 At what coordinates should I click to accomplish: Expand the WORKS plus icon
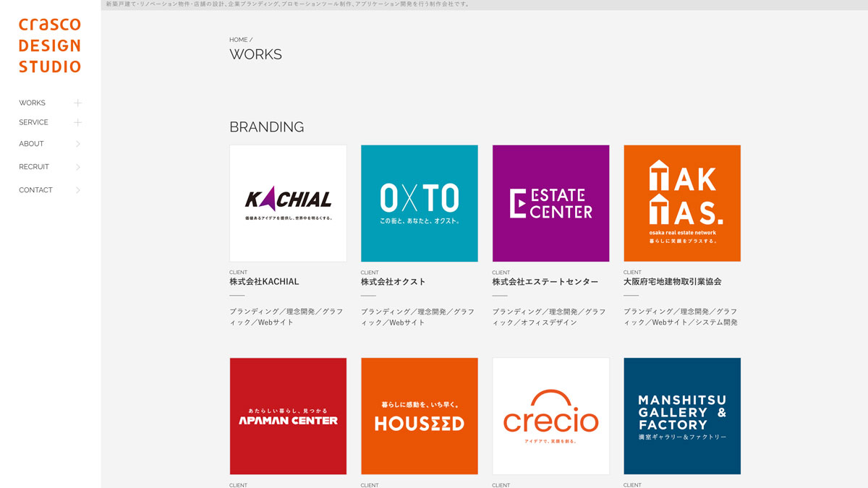(77, 103)
